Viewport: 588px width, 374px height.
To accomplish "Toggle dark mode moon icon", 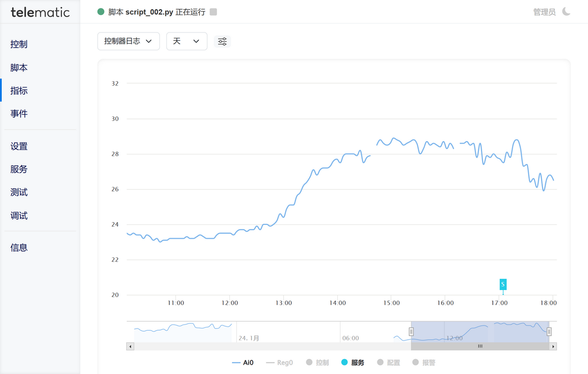I will coord(566,12).
